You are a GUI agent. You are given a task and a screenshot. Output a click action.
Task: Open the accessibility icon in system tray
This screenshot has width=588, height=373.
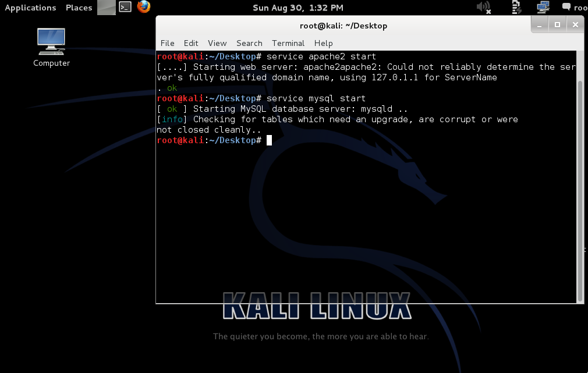(516, 7)
